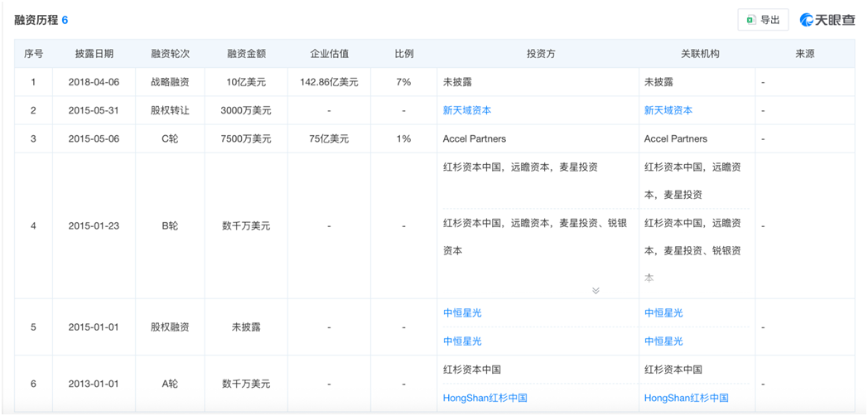Select the 142.86亿美元 valuation cell

point(329,82)
